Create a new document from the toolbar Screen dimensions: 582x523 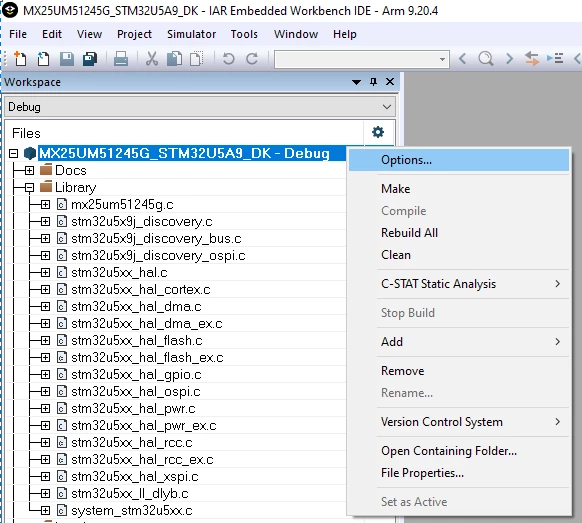20,59
